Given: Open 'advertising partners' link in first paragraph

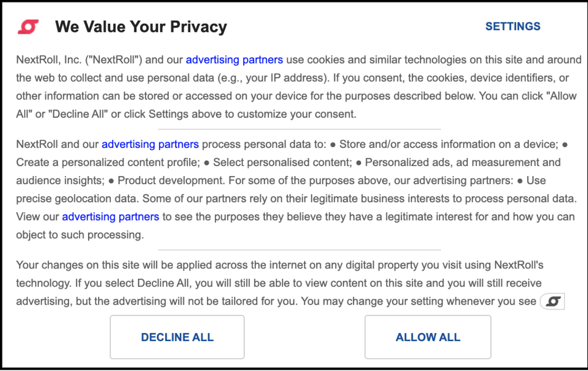Looking at the screenshot, I should tap(234, 60).
